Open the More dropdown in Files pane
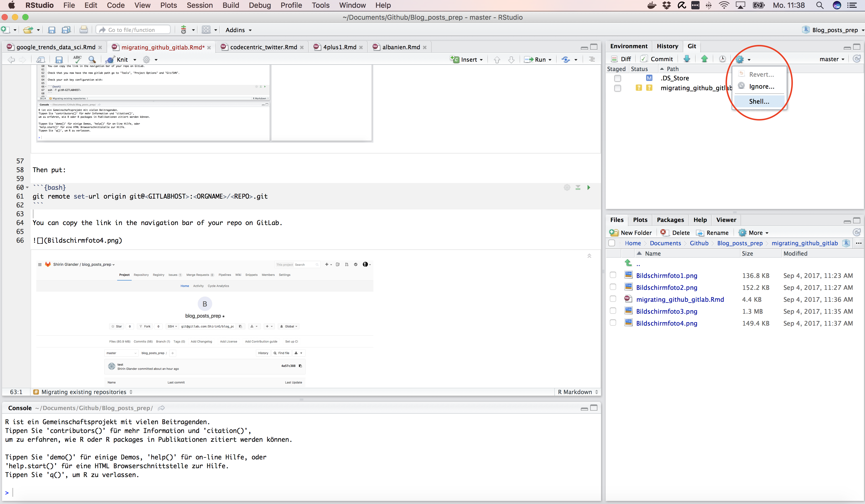Image resolution: width=865 pixels, height=504 pixels. point(754,233)
